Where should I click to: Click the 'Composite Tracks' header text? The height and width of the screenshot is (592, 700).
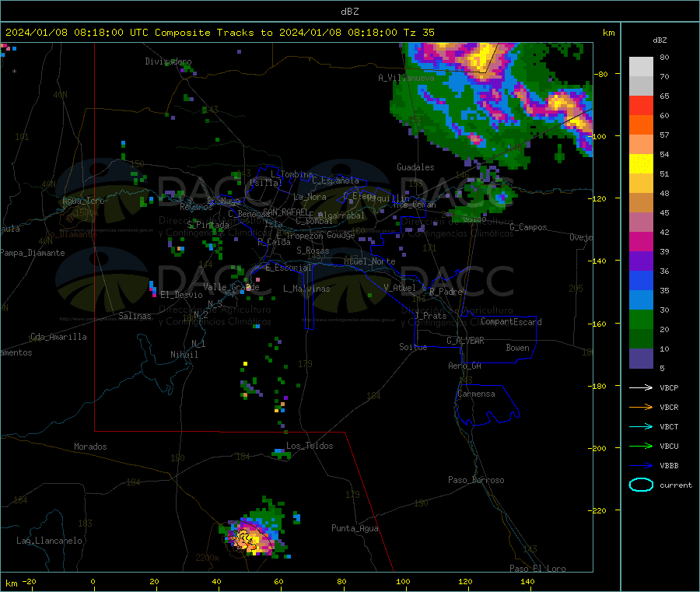(x=204, y=33)
